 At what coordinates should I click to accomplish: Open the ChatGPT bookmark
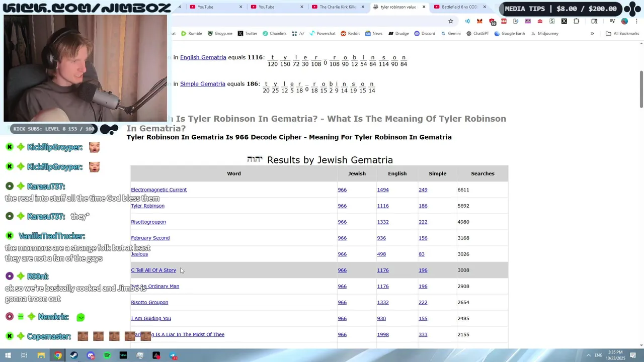coord(477,34)
